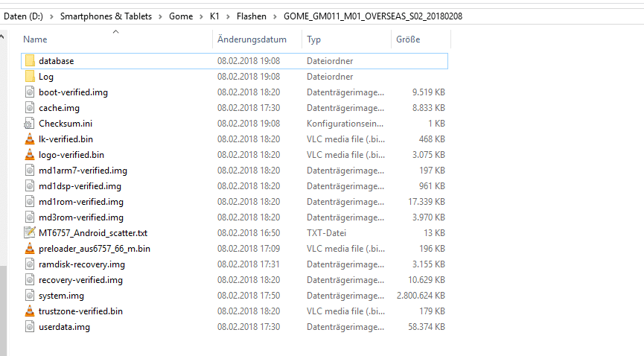Click the Checksum.ini gear file icon
Screen dimensions: 644x356
29,124
